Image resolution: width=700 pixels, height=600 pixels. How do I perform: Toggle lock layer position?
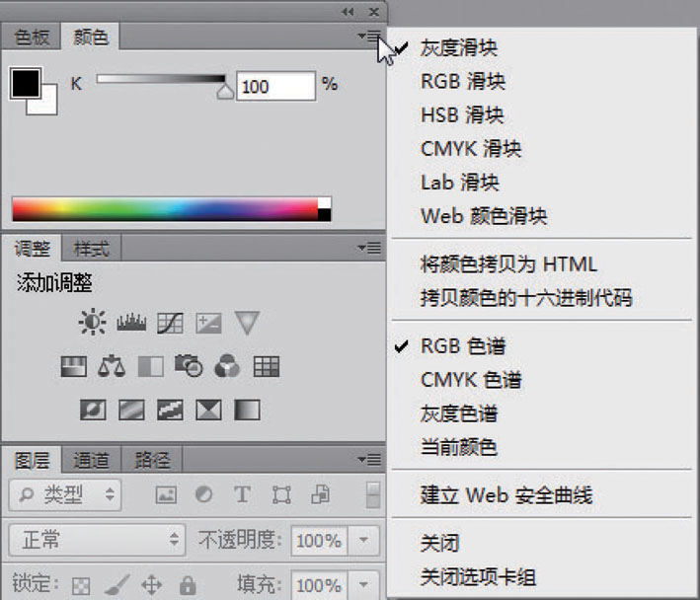(x=151, y=585)
